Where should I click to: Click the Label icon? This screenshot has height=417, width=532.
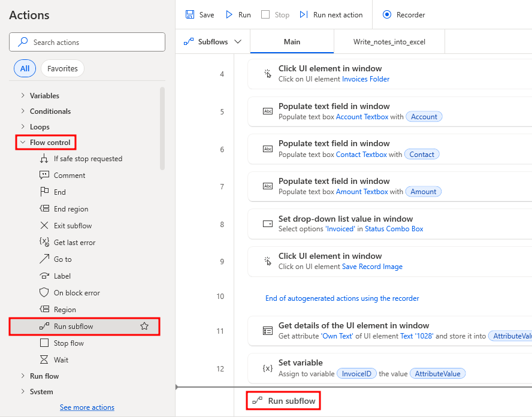coord(44,276)
